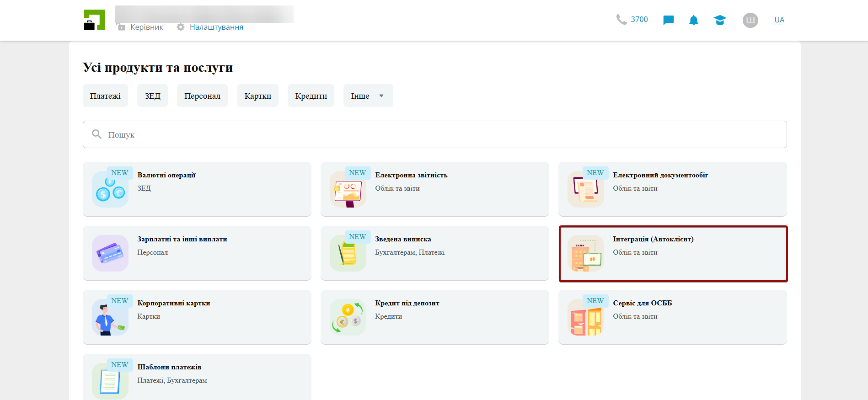This screenshot has height=400, width=868.
Task: Select the ЗЕД category filter
Action: click(x=152, y=96)
